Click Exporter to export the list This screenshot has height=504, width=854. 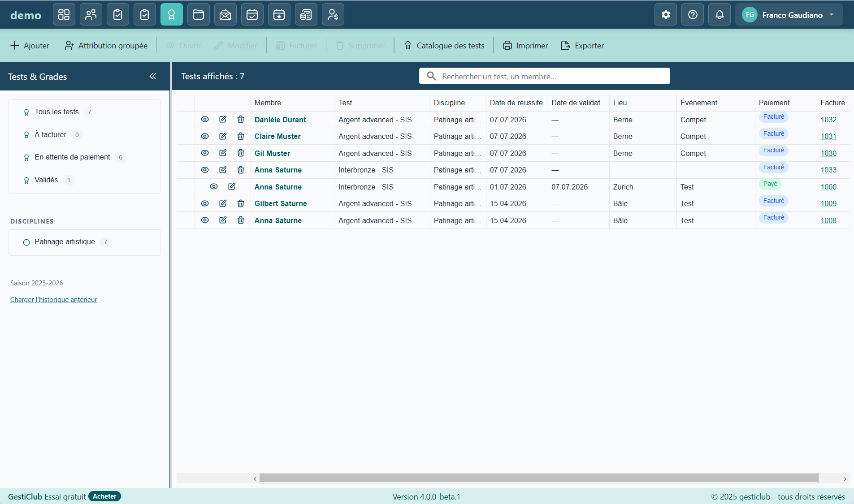pyautogui.click(x=582, y=45)
